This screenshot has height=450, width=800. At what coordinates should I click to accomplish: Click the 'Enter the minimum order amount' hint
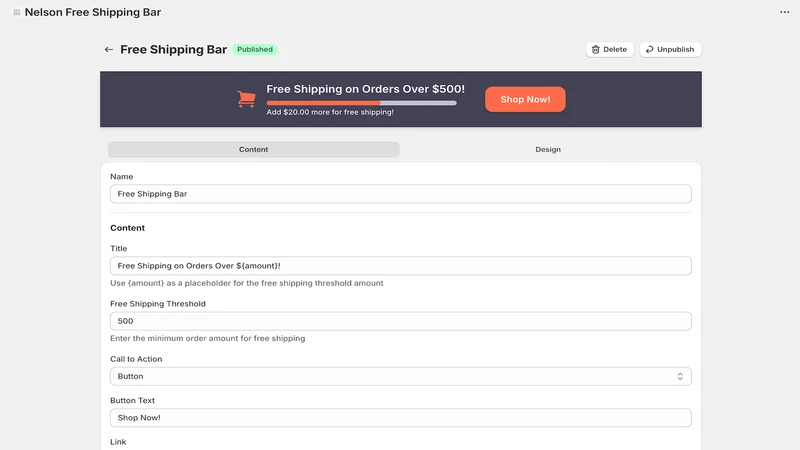click(208, 338)
